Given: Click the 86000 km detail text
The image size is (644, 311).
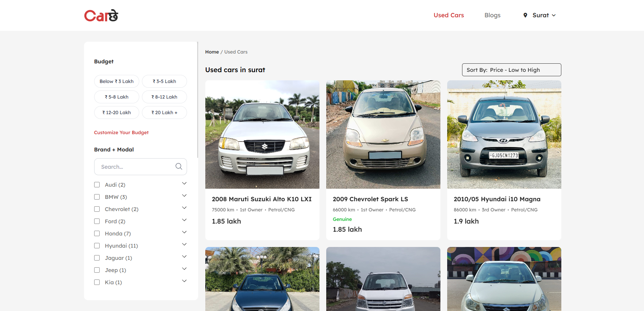Looking at the screenshot, I should point(465,210).
